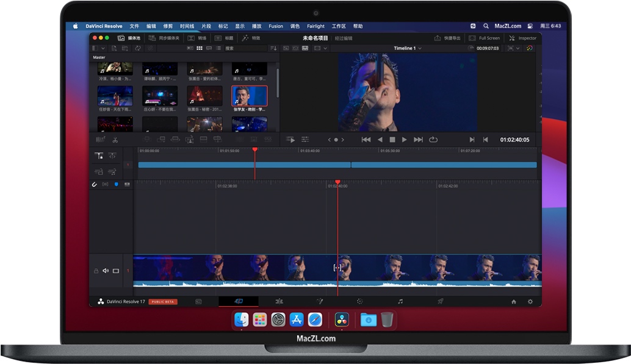Select the 张学友 highlighted clip thumbnail
Viewport: 631px width, 364px height.
tap(250, 96)
